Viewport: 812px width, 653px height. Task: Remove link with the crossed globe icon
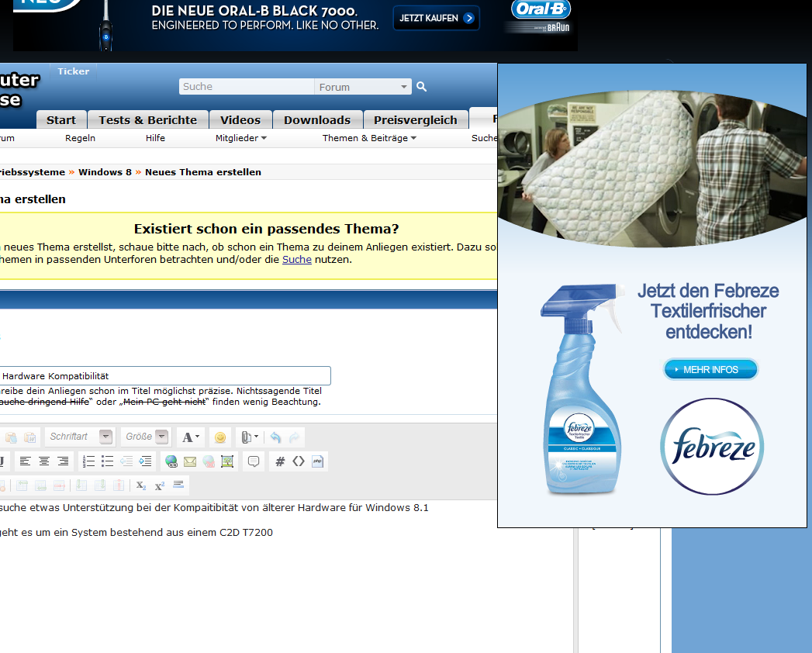click(209, 461)
